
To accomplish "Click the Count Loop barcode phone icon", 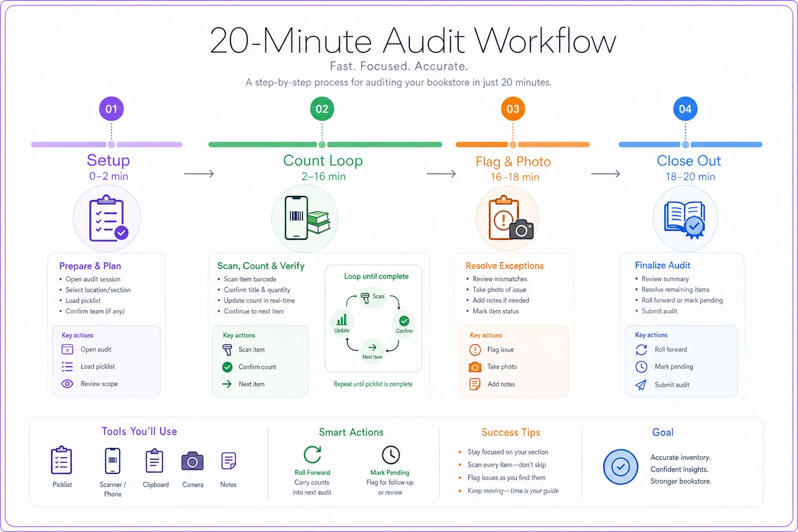I will [x=307, y=218].
